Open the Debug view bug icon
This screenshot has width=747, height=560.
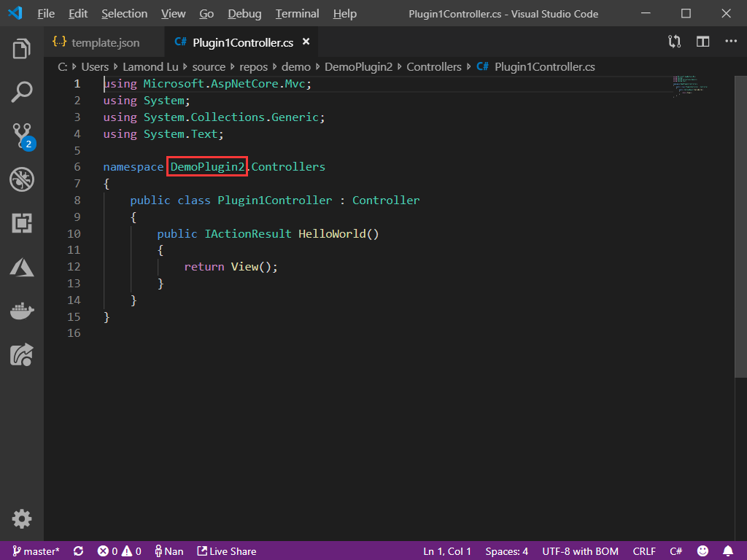(22, 179)
